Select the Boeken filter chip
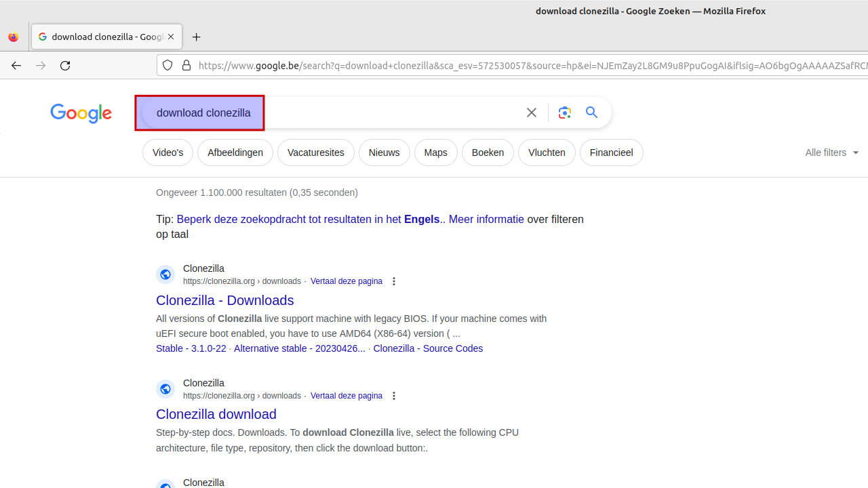 pos(488,152)
